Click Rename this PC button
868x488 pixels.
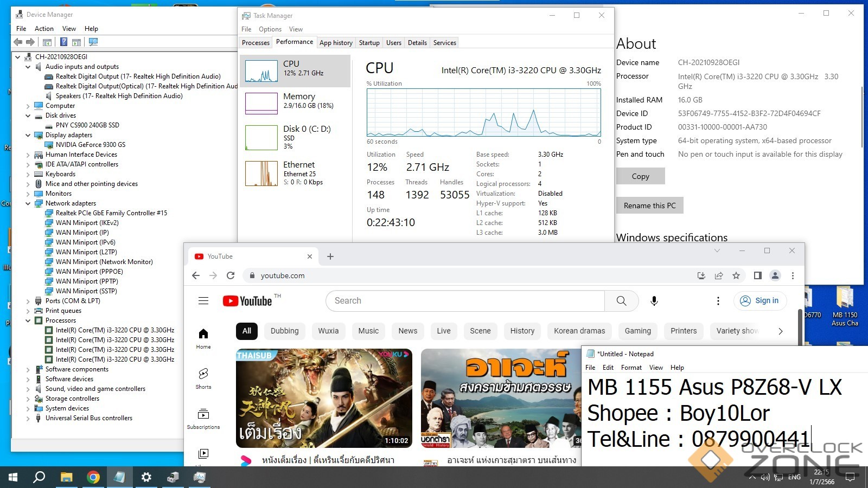pos(649,206)
